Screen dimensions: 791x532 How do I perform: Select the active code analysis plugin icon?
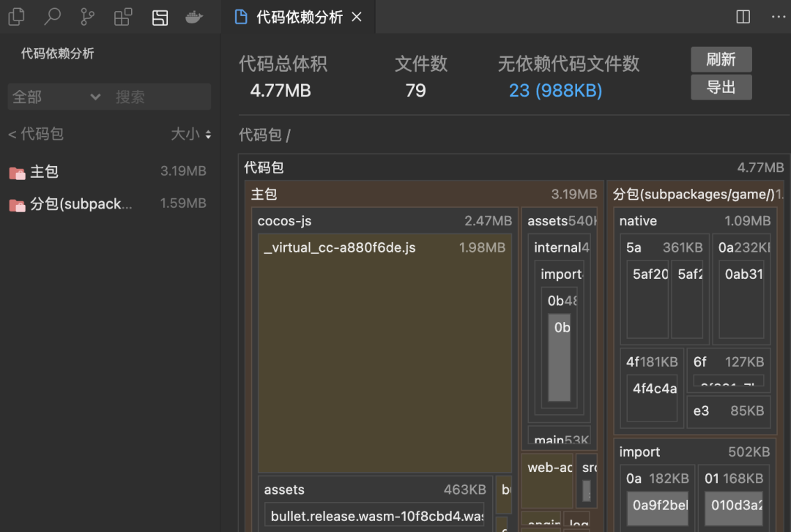click(x=160, y=16)
